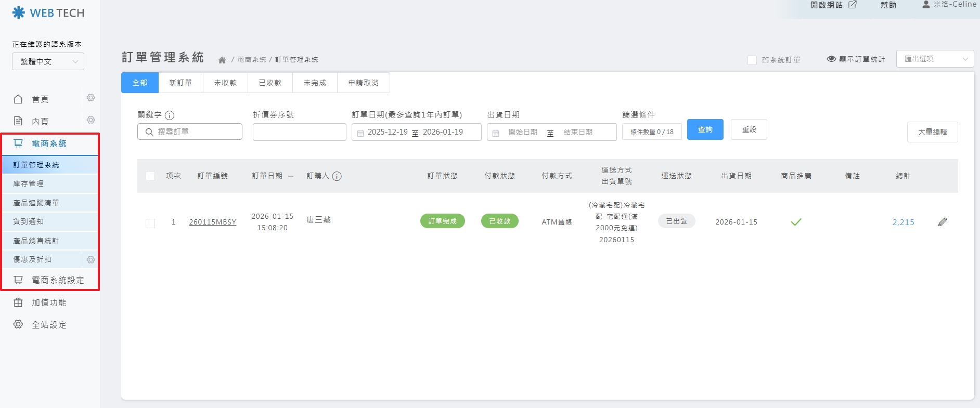Tick the 舊系統訂單 checkbox

(752, 60)
